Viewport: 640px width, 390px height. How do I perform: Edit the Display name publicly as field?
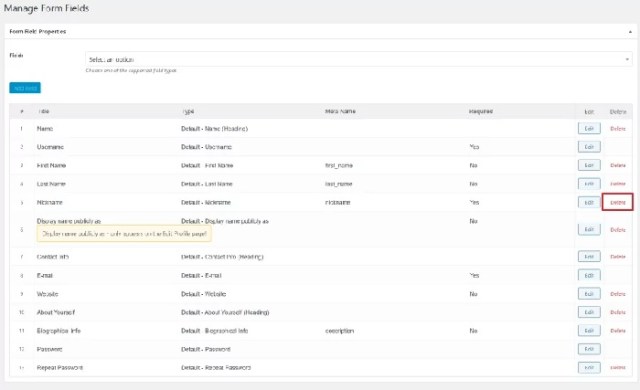(x=589, y=229)
